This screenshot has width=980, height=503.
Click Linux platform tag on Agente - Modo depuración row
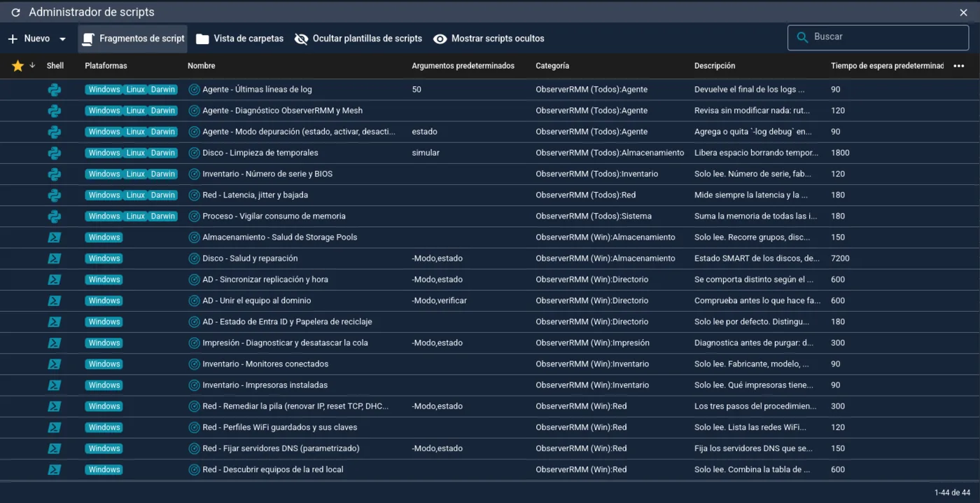click(x=136, y=132)
